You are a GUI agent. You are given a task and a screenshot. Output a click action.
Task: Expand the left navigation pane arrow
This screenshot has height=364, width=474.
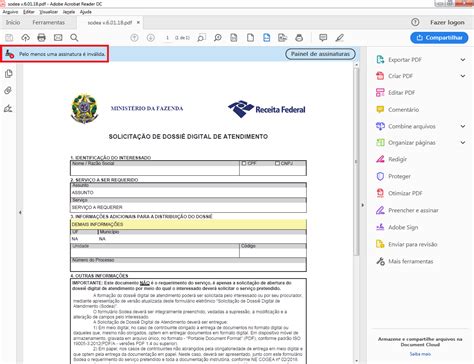pos(20,212)
